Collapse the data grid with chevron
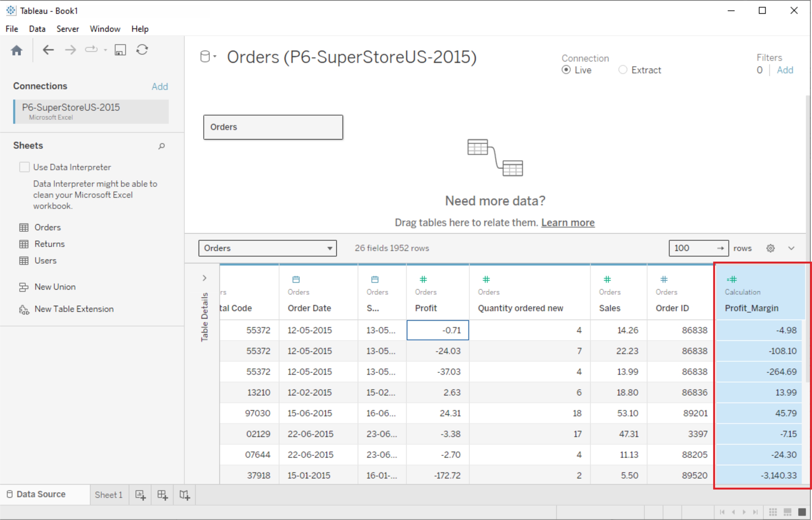812x520 pixels. pyautogui.click(x=791, y=248)
